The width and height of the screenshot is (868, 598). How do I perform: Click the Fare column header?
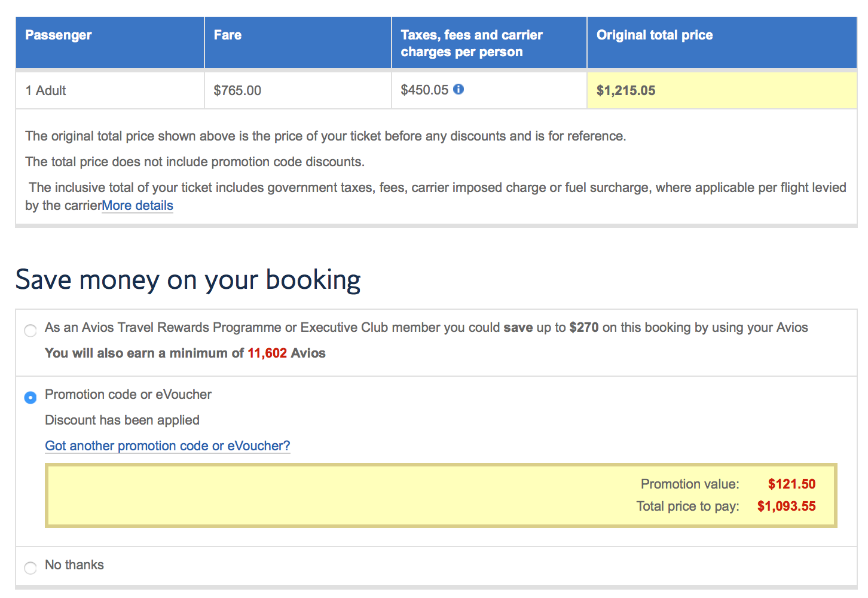click(228, 35)
